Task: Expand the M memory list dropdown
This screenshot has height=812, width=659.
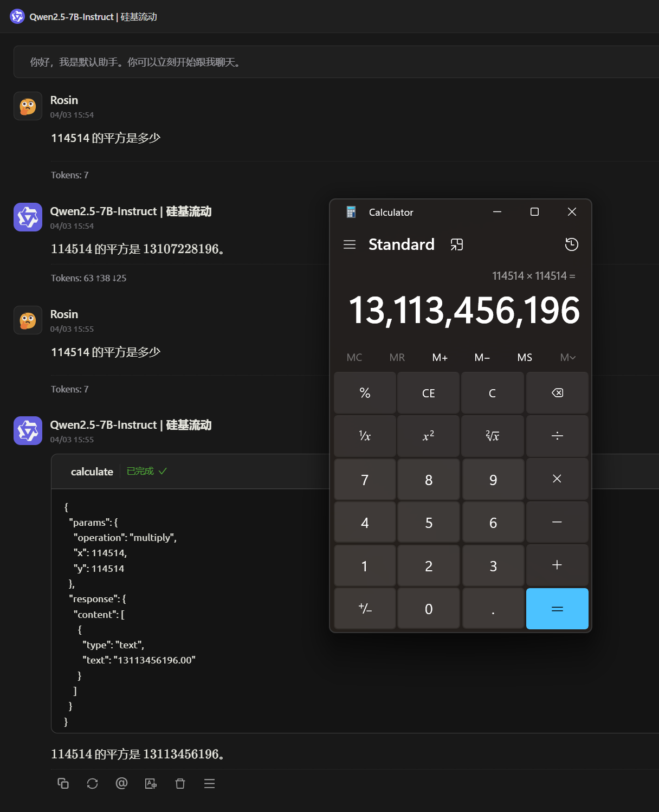Action: pos(567,357)
